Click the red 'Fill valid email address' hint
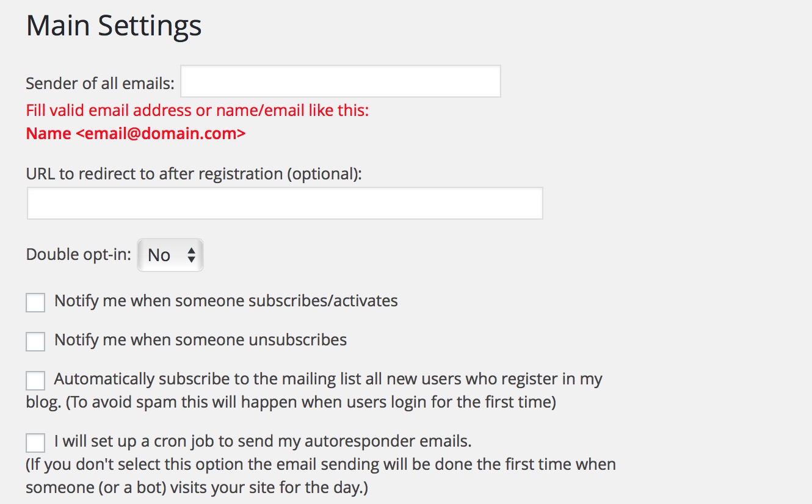The height and width of the screenshot is (504, 812). (197, 111)
